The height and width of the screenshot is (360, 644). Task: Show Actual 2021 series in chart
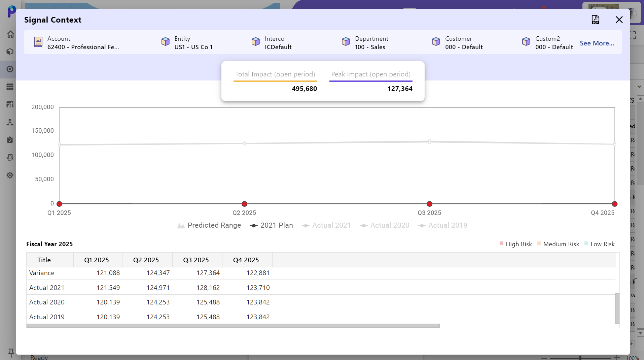point(326,225)
